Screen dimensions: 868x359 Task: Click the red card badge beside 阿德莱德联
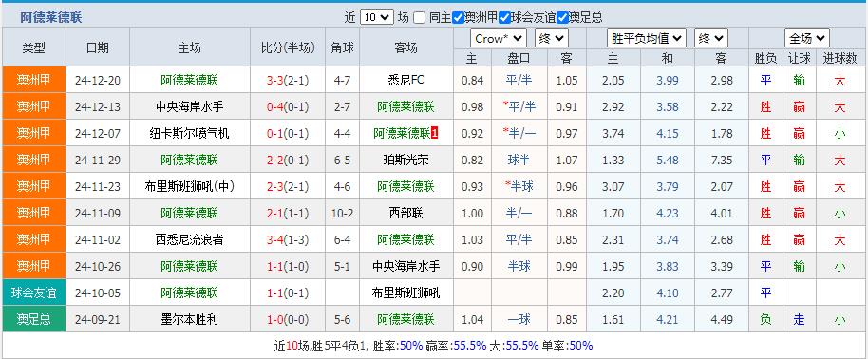click(x=435, y=133)
